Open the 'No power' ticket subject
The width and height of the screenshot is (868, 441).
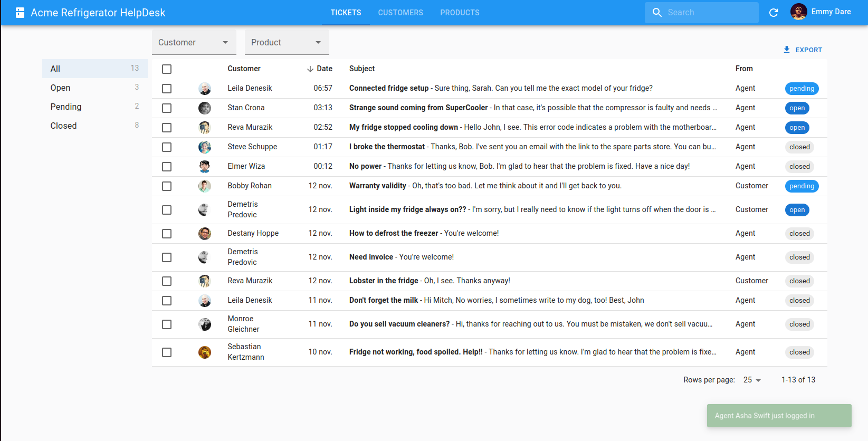(x=365, y=166)
